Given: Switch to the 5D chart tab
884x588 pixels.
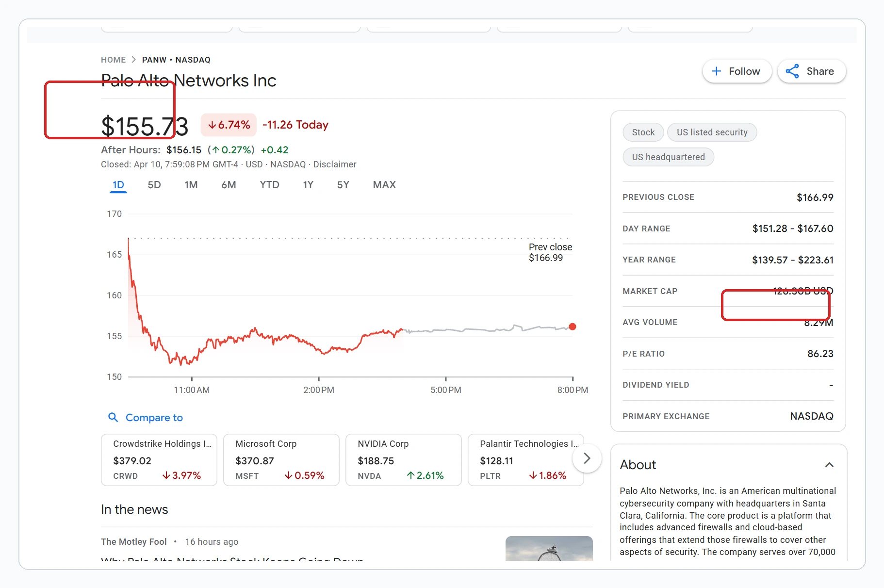Looking at the screenshot, I should (x=154, y=185).
